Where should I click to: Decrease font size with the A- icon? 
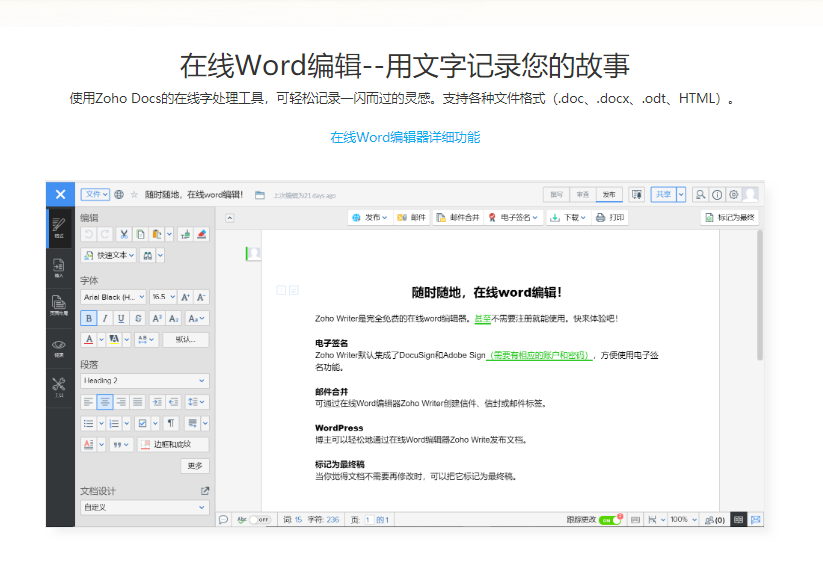pyautogui.click(x=202, y=298)
